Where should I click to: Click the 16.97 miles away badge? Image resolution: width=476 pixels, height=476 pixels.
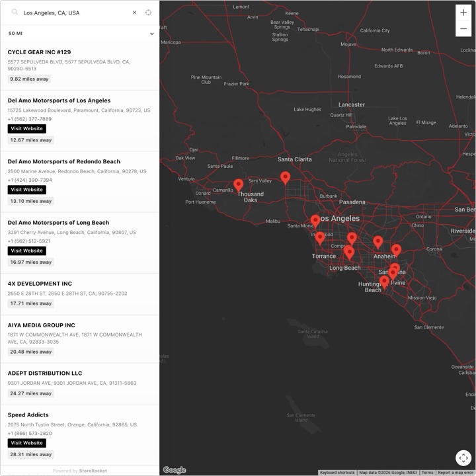(x=30, y=262)
